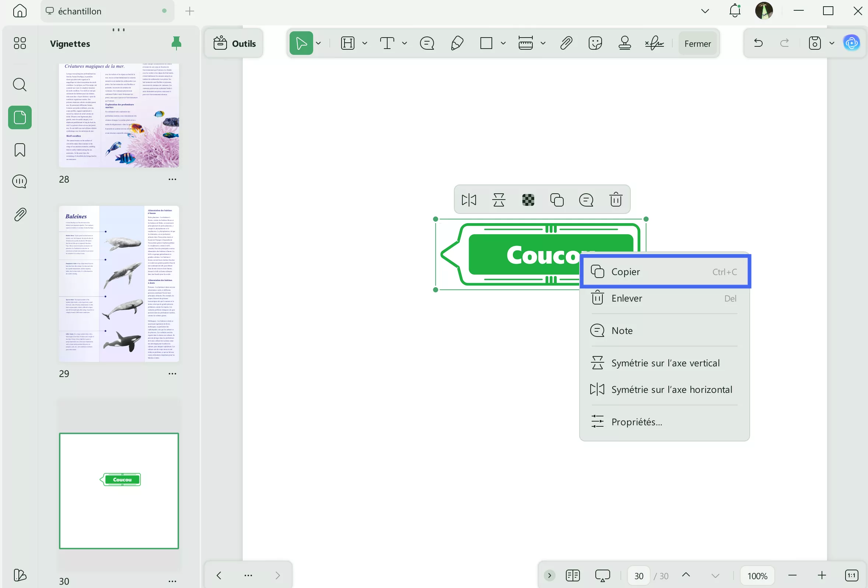The width and height of the screenshot is (868, 588).
Task: Open the opacity checkerboard control on the stamp
Action: [527, 199]
